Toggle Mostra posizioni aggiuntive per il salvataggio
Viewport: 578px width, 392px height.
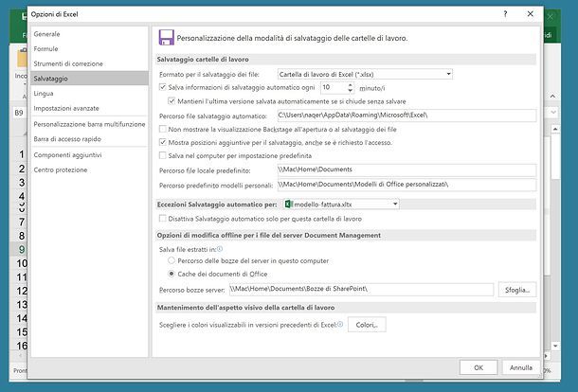[x=163, y=142]
